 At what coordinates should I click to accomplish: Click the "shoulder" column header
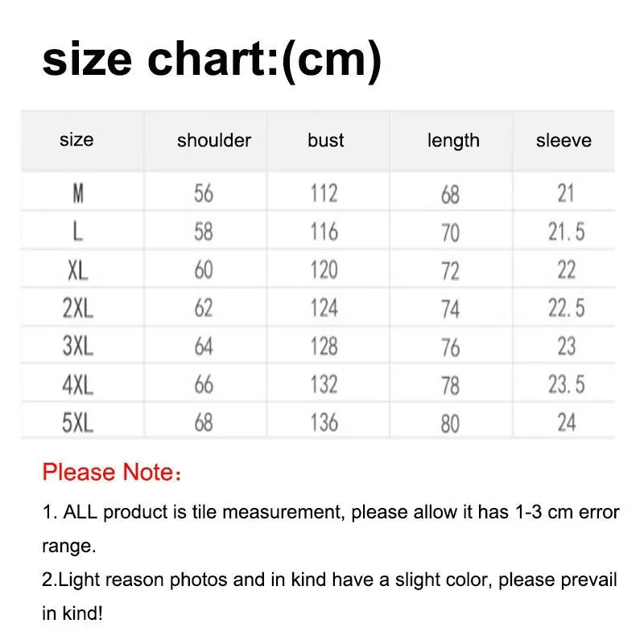(214, 141)
